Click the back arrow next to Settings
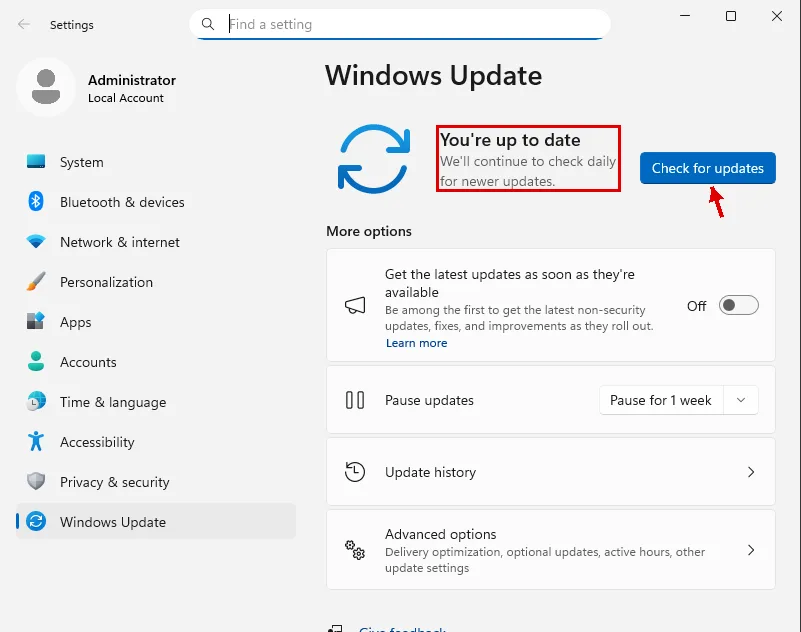 point(23,24)
